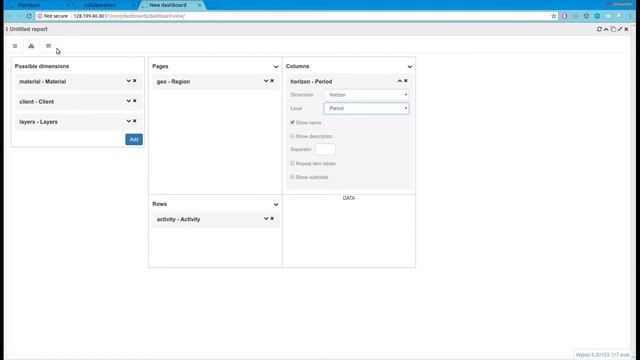Expand client - Client settings
Screen dimensions: 640x360
pyautogui.click(x=129, y=101)
